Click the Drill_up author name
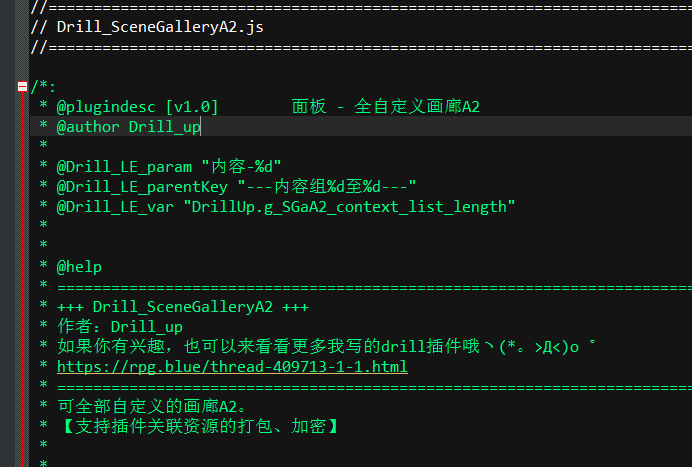 tap(165, 127)
